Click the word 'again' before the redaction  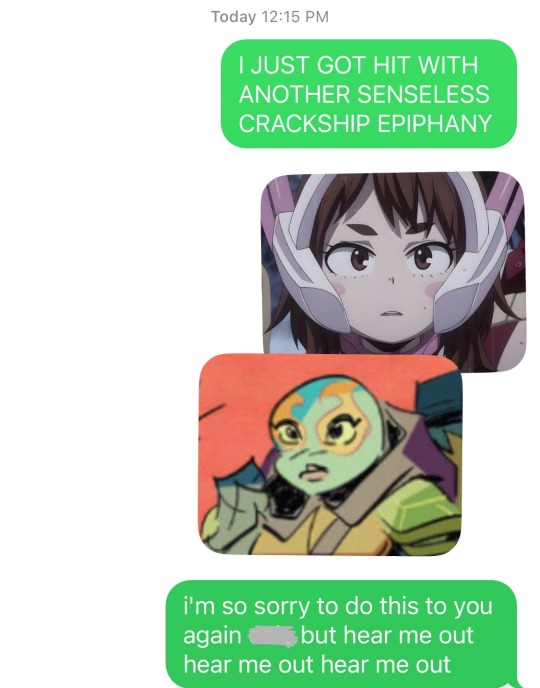point(212,636)
